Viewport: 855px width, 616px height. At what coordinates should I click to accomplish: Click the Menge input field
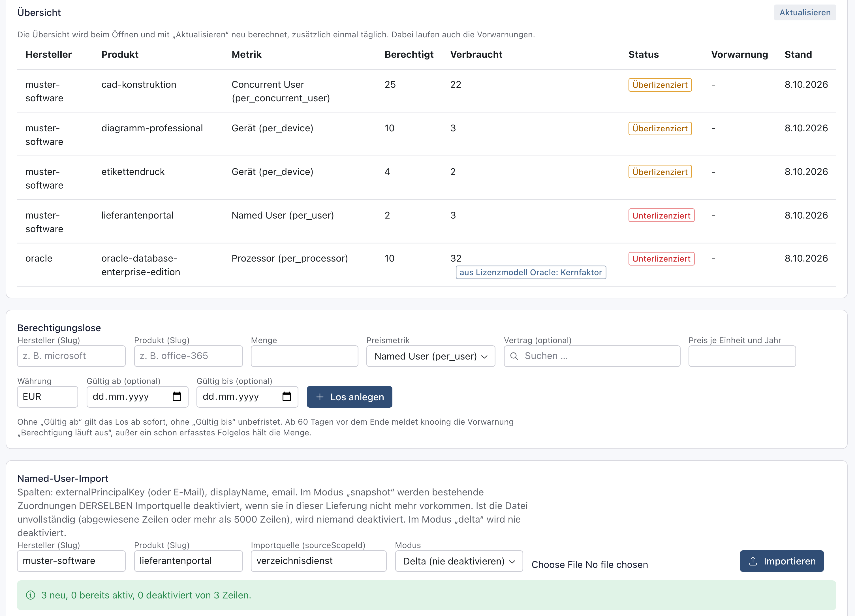click(x=304, y=356)
